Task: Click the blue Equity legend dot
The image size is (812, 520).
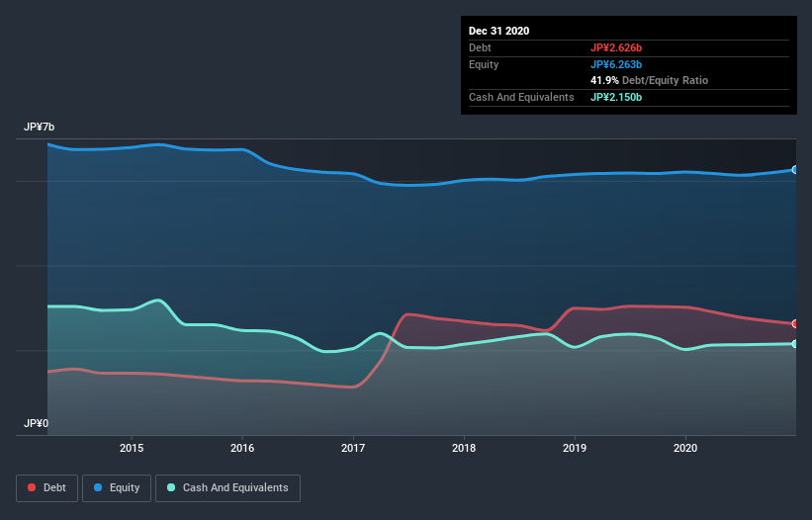Action: point(98,487)
